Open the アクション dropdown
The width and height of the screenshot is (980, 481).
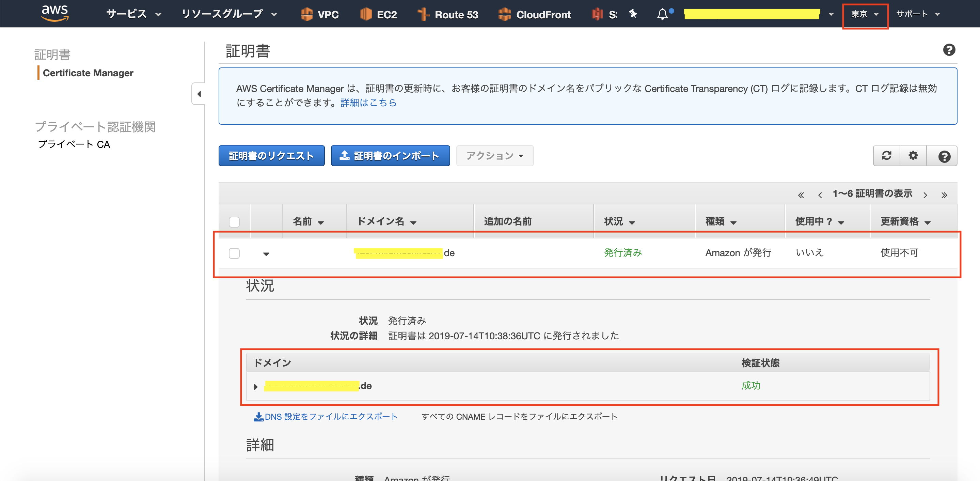point(494,156)
